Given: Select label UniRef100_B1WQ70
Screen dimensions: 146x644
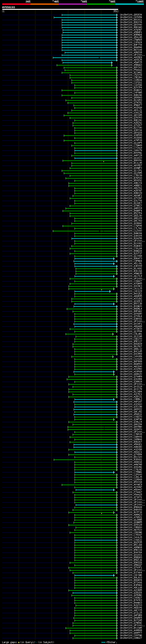Looking at the screenshot, I should click(131, 90).
